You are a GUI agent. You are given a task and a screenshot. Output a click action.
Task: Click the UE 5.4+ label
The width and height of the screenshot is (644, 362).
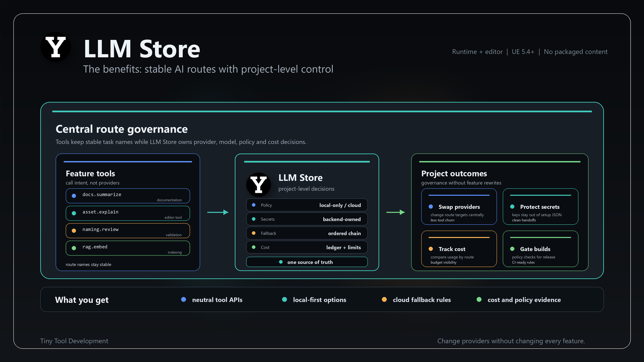pos(523,52)
